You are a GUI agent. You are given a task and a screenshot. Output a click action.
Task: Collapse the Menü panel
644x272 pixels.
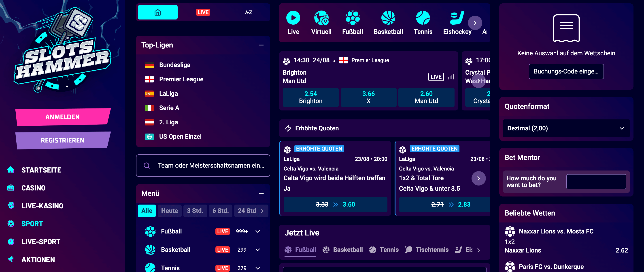tap(261, 193)
